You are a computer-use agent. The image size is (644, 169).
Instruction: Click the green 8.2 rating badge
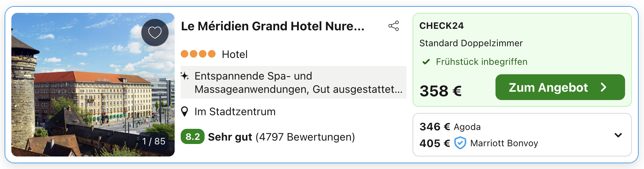click(x=192, y=137)
